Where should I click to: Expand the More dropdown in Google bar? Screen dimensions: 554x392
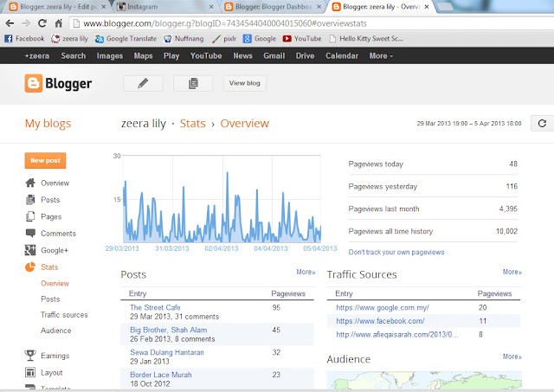(381, 55)
